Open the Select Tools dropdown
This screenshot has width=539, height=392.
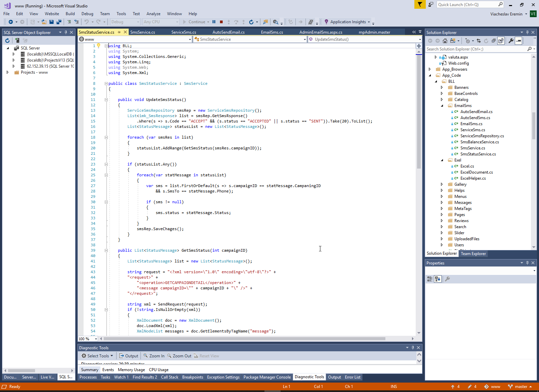[97, 356]
